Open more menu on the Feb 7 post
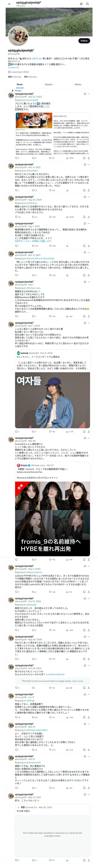Image resolution: width=98 pixels, height=868 pixels. pyautogui.click(x=89, y=282)
